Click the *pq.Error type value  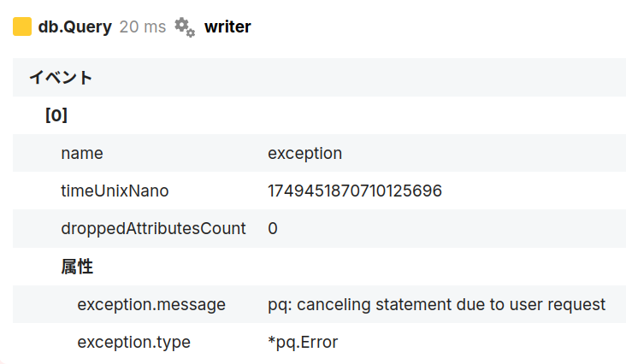(x=303, y=343)
